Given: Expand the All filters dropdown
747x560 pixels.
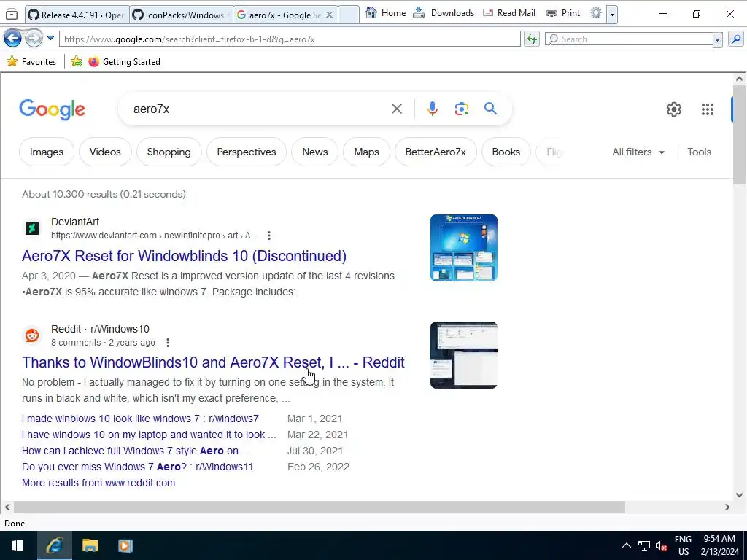Looking at the screenshot, I should pos(638,152).
